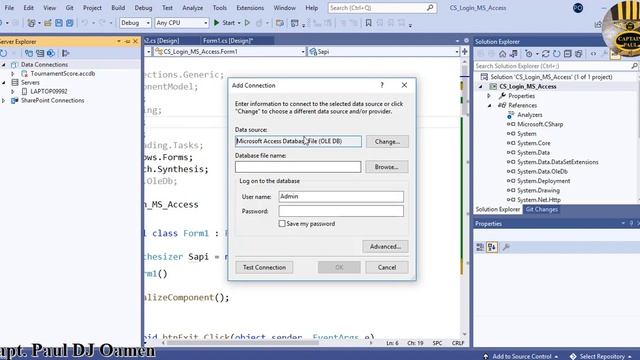Viewport: 640px width, 360px height.
Task: Select the Servers node in Server Explorer
Action: (30, 82)
